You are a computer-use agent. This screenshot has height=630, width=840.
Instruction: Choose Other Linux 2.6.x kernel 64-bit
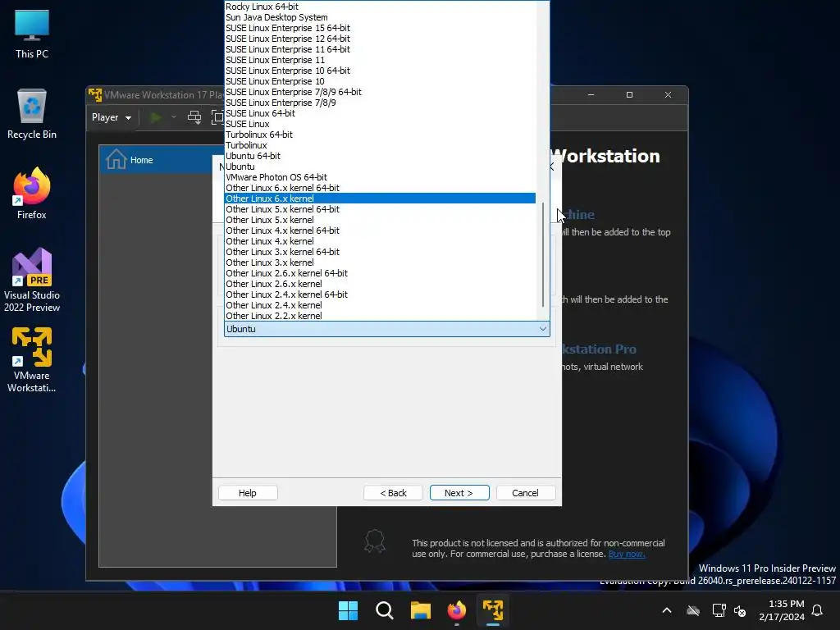point(380,273)
